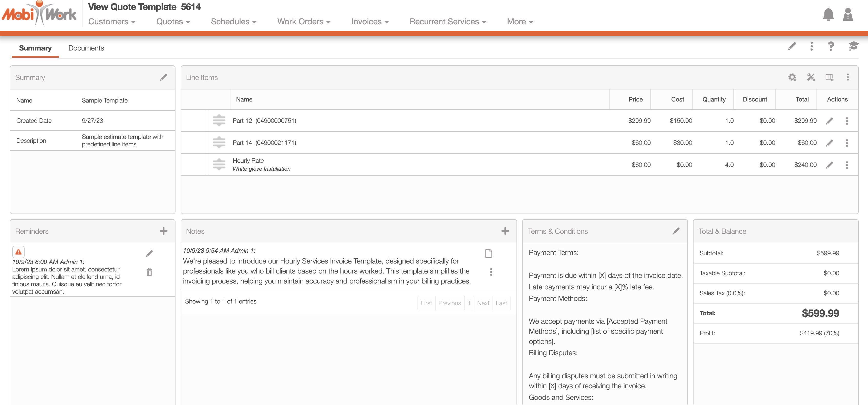This screenshot has height=405, width=868.
Task: Click the Next pagination button in Notes
Action: tap(483, 303)
